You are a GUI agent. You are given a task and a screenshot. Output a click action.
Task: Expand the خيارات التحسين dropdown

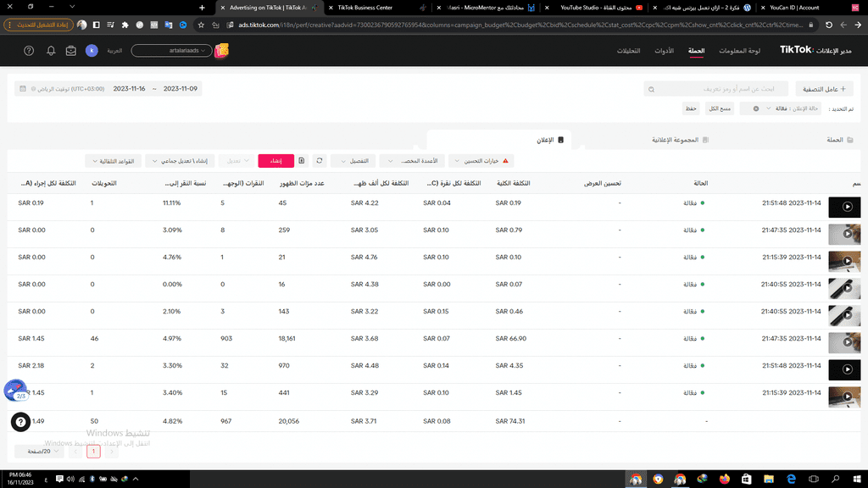481,161
